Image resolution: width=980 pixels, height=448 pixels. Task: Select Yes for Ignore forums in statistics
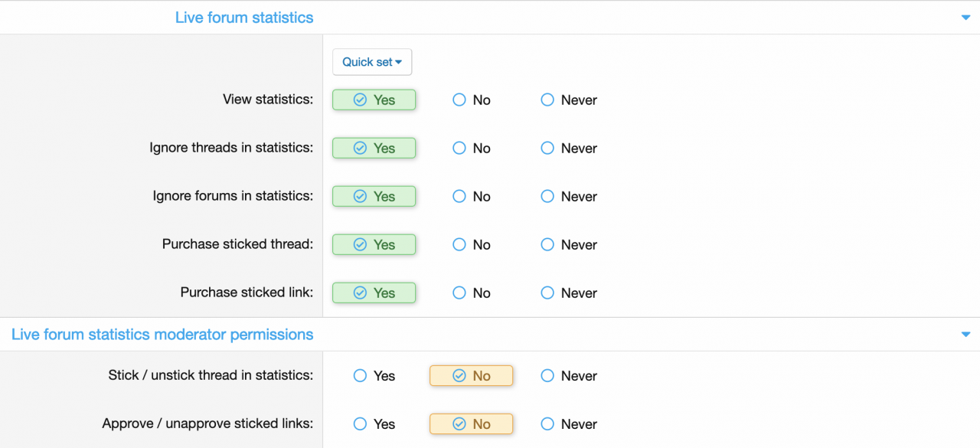374,197
